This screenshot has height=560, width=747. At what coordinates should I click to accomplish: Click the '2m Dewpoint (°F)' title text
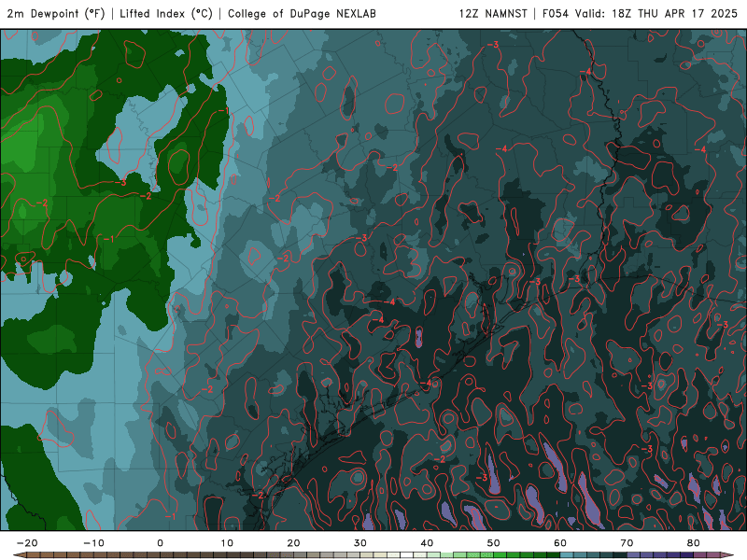coord(56,13)
